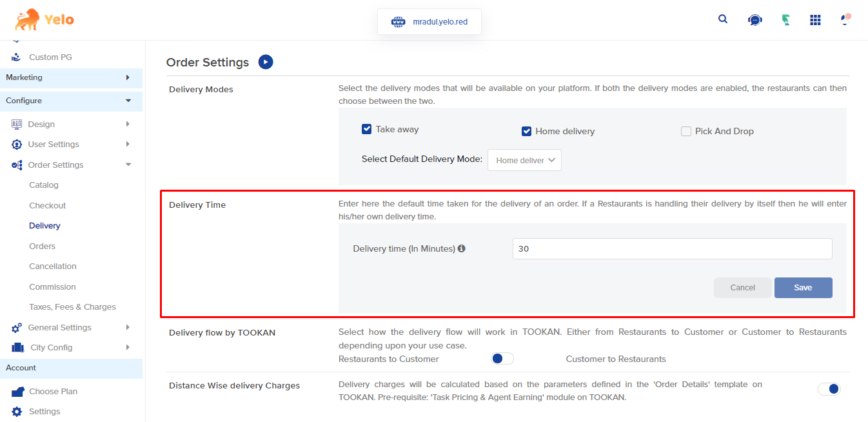Click the delivery time info icon

[462, 248]
